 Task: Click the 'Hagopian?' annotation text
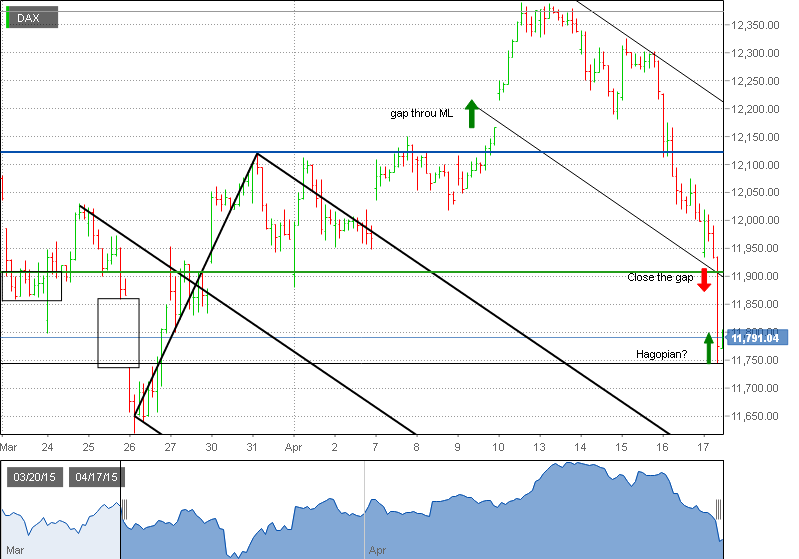(x=661, y=354)
